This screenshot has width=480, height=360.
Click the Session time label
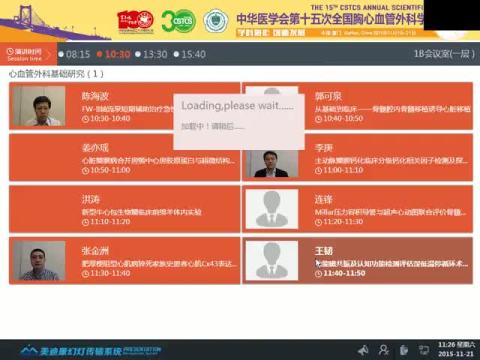tap(24, 59)
